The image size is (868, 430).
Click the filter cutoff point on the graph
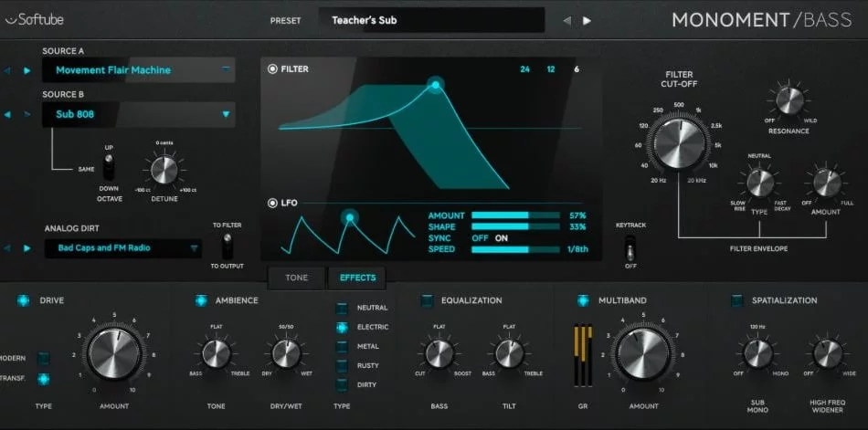coord(436,85)
